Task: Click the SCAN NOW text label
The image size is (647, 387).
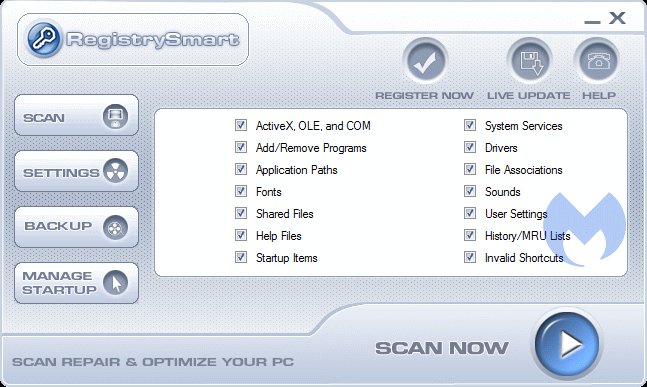Action: (x=442, y=348)
